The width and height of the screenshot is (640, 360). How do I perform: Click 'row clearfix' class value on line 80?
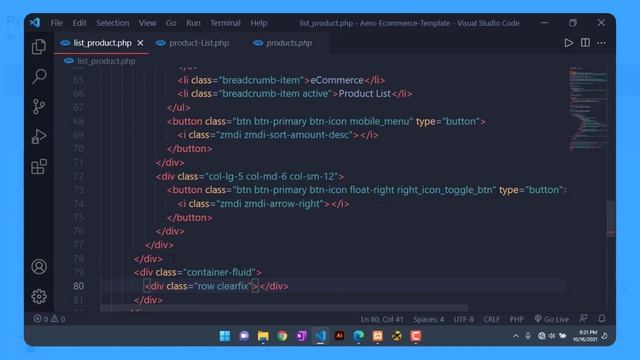(x=223, y=286)
